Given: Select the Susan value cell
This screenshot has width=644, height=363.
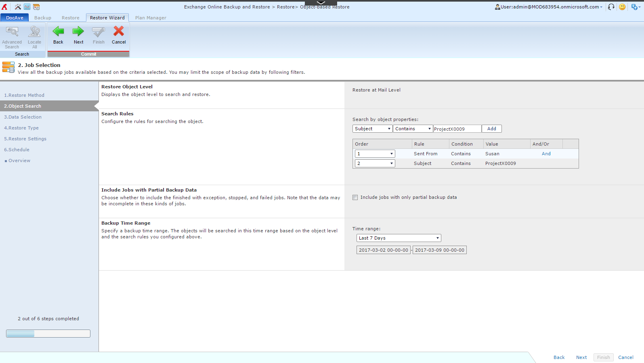Looking at the screenshot, I should tap(492, 154).
